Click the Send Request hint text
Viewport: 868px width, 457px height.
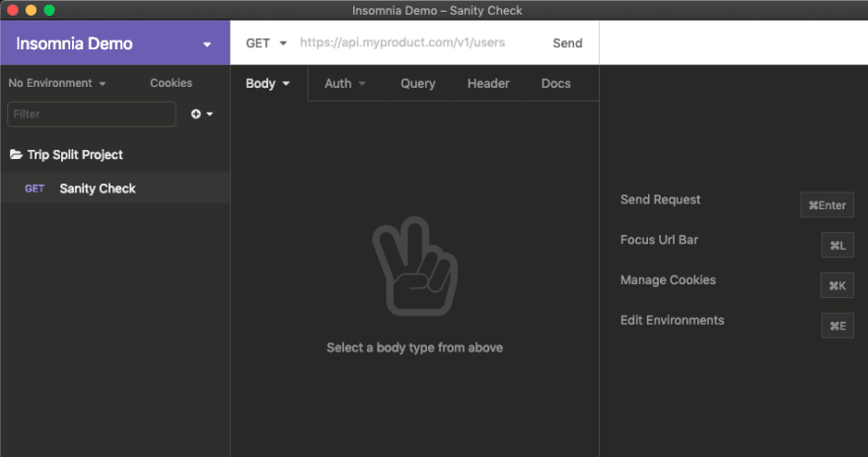[x=661, y=199]
